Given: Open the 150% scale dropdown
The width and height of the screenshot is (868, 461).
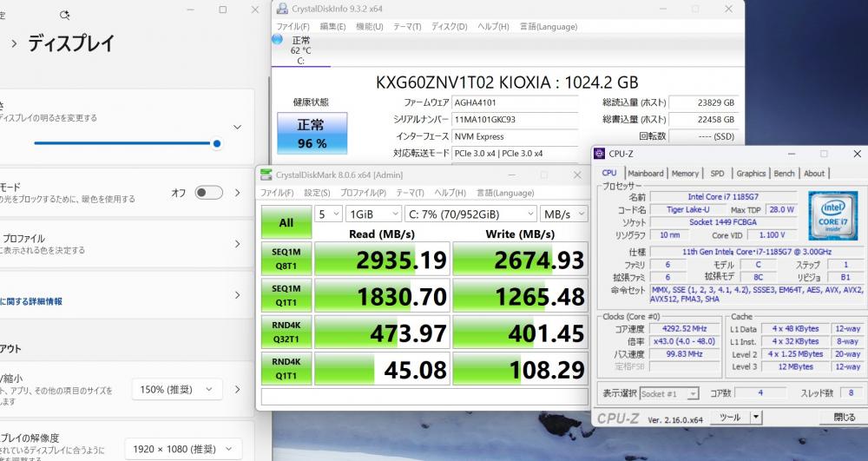Looking at the screenshot, I should tap(177, 390).
